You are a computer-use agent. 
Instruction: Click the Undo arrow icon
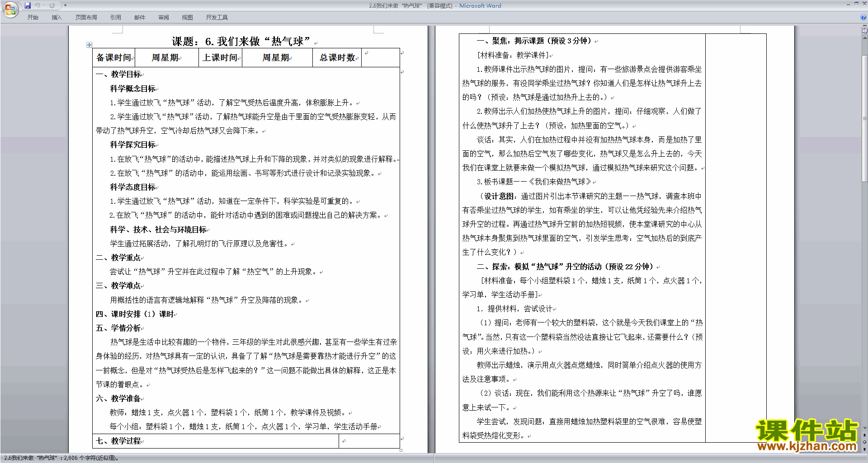coord(38,5)
